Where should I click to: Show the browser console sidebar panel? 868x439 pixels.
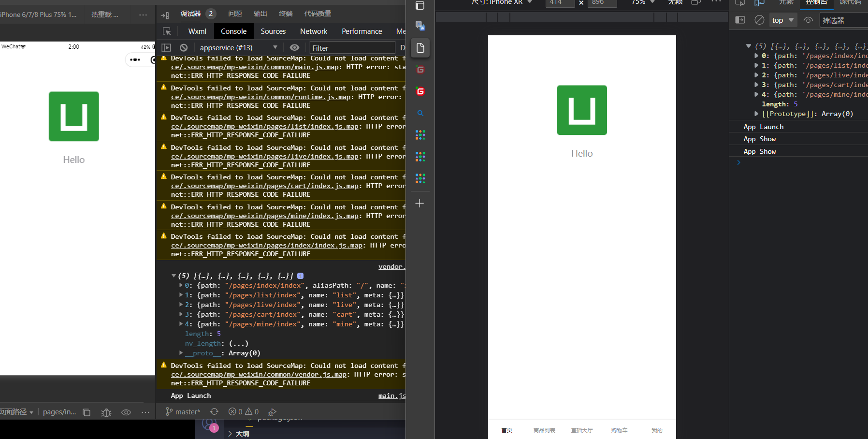740,20
